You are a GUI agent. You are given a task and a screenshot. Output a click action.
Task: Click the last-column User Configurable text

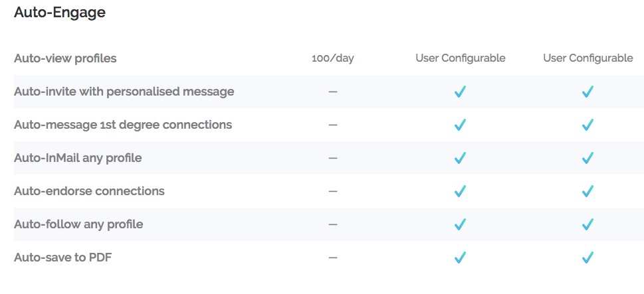(x=588, y=58)
